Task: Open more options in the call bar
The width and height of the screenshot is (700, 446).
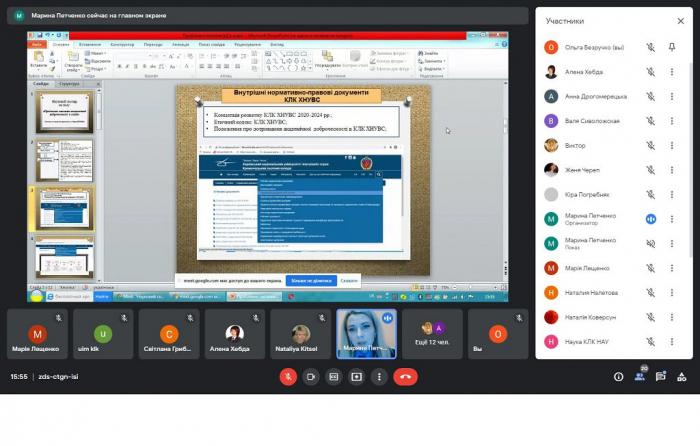Action: [x=379, y=377]
